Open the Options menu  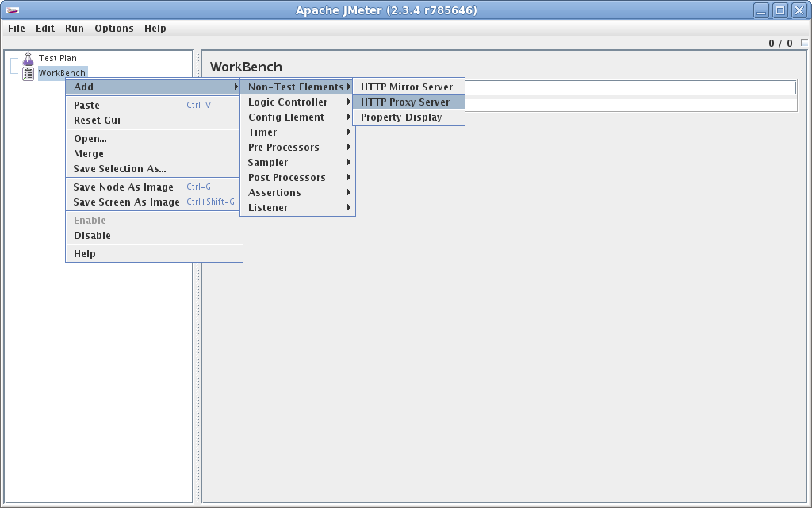[114, 29]
